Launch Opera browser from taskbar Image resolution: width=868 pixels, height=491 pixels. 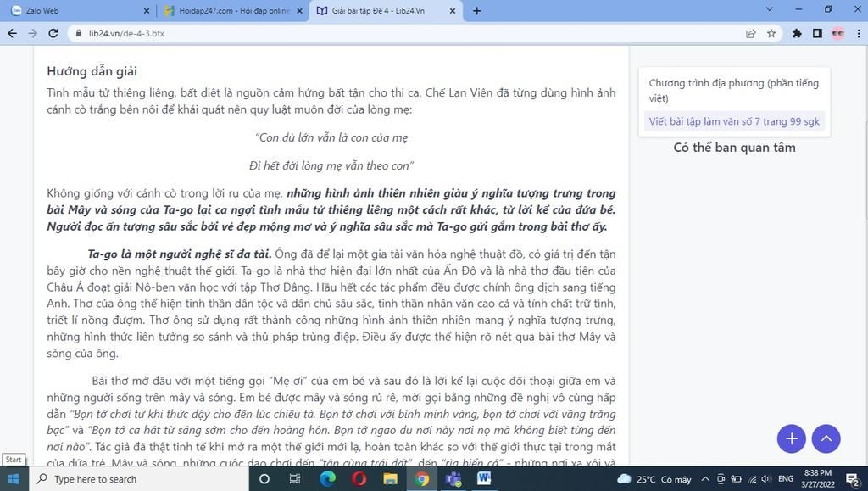(359, 479)
